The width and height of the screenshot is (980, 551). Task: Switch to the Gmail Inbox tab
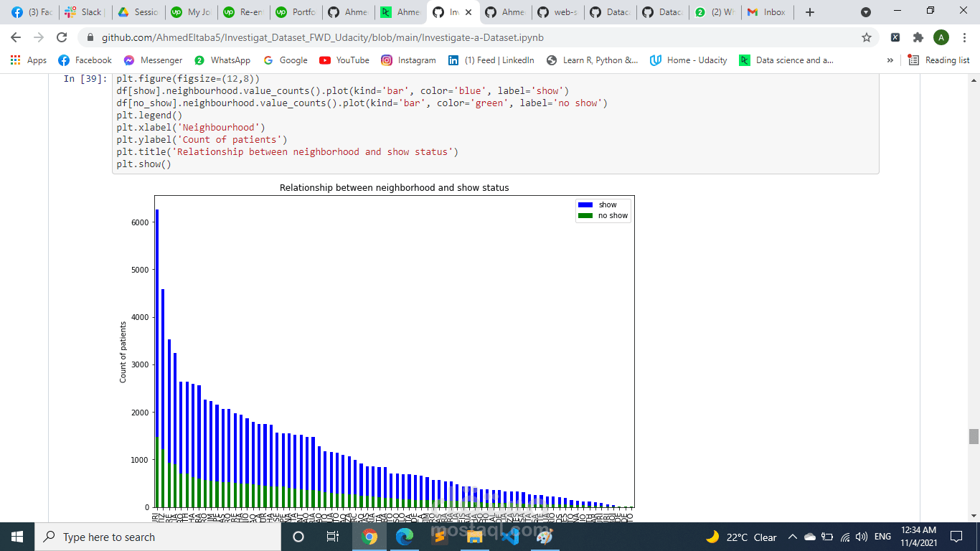coord(768,12)
